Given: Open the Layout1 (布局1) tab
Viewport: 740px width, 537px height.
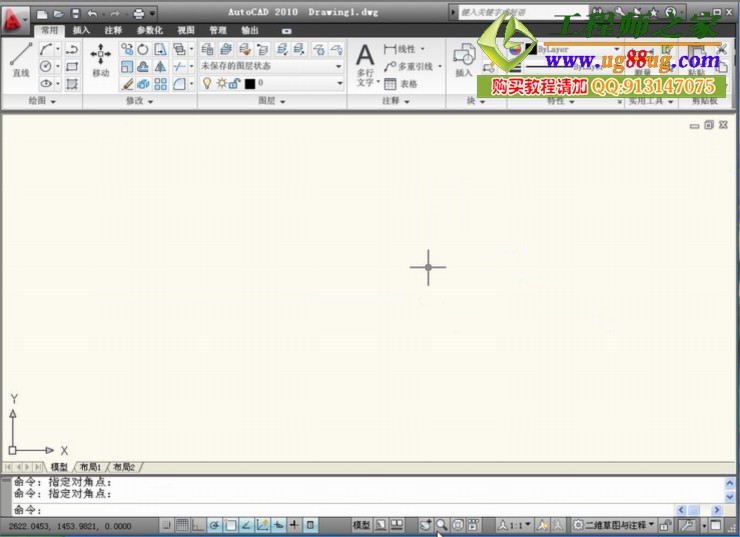Looking at the screenshot, I should pos(91,467).
